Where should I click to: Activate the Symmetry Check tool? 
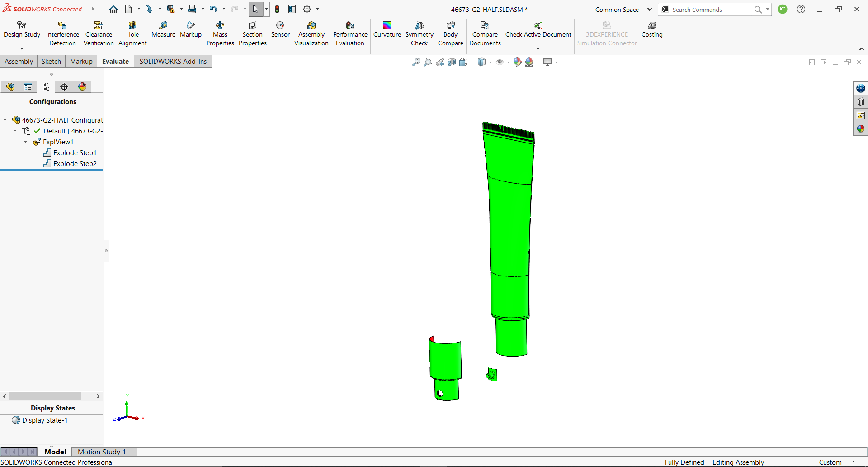(x=419, y=33)
